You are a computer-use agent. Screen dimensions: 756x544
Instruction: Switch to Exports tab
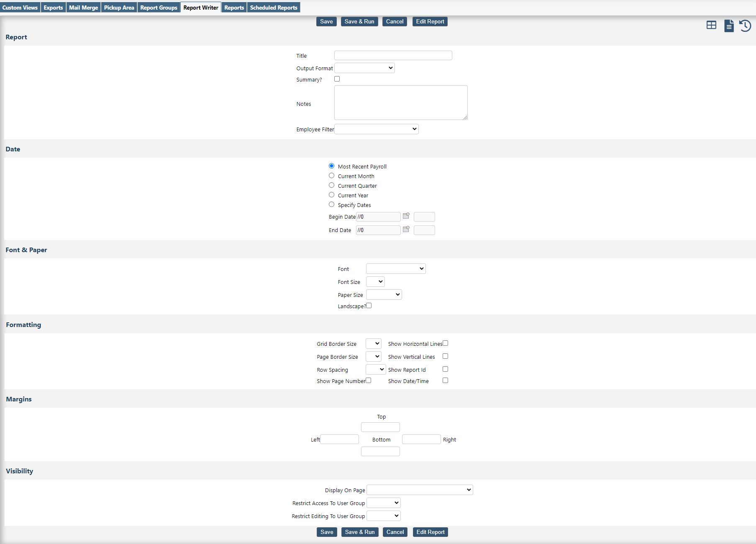tap(53, 8)
